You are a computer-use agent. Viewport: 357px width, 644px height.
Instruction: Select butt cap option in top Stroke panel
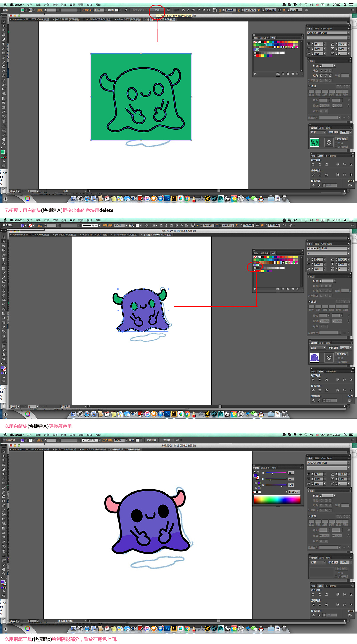tap(321, 70)
